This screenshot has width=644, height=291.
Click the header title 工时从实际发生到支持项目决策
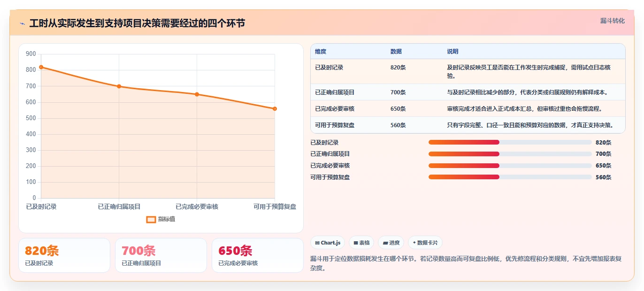[137, 23]
